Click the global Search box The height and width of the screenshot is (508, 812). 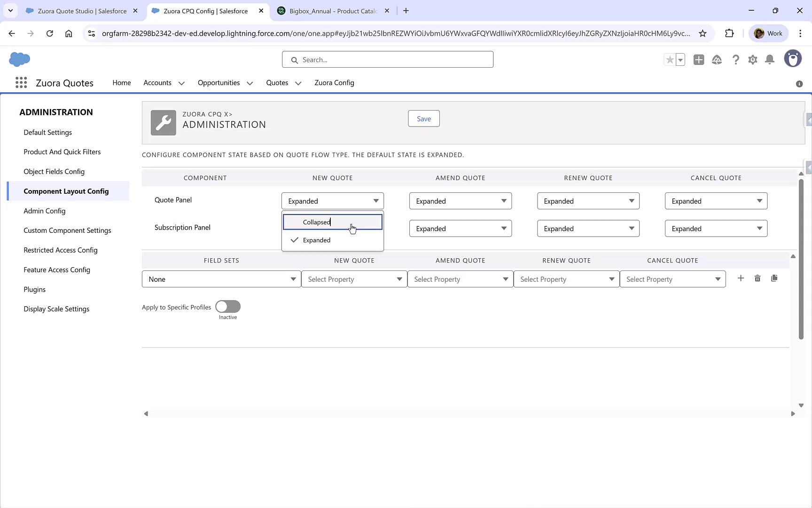[x=387, y=59]
